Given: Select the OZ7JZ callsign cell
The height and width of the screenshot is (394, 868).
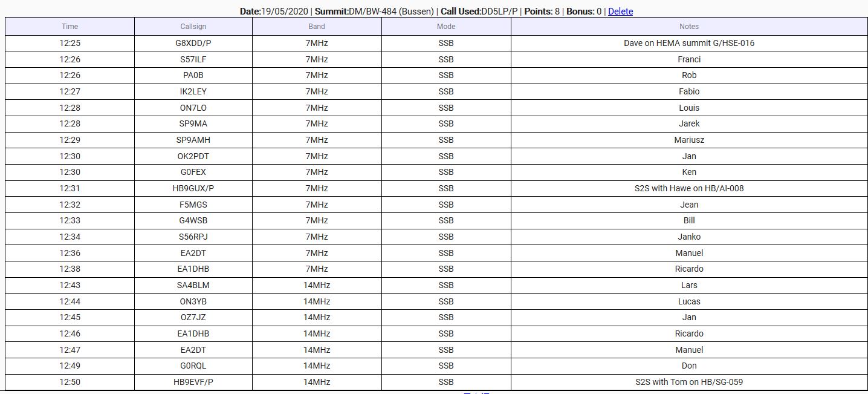Looking at the screenshot, I should [x=193, y=317].
